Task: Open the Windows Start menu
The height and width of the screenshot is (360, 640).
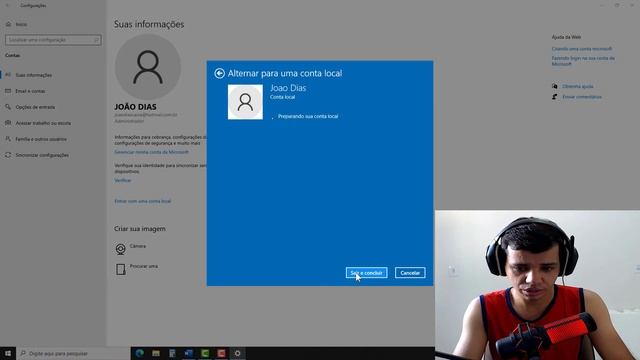Action: pyautogui.click(x=8, y=353)
